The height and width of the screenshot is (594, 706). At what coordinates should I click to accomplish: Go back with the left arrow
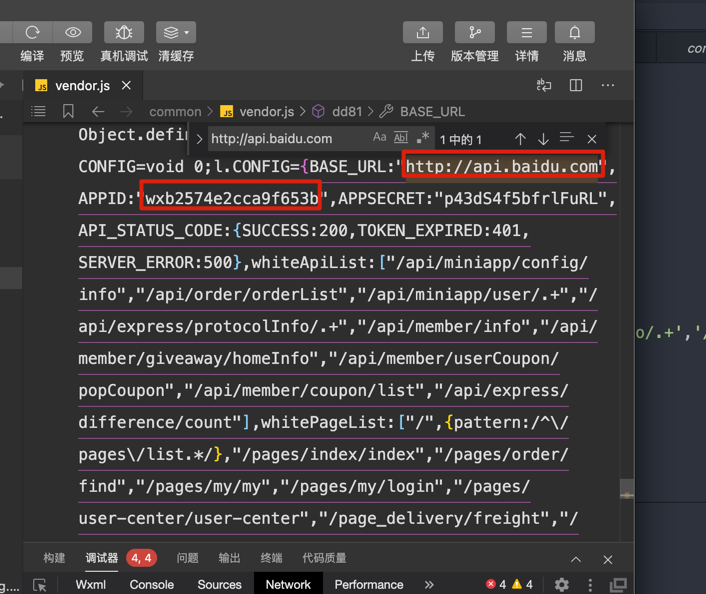(x=98, y=111)
